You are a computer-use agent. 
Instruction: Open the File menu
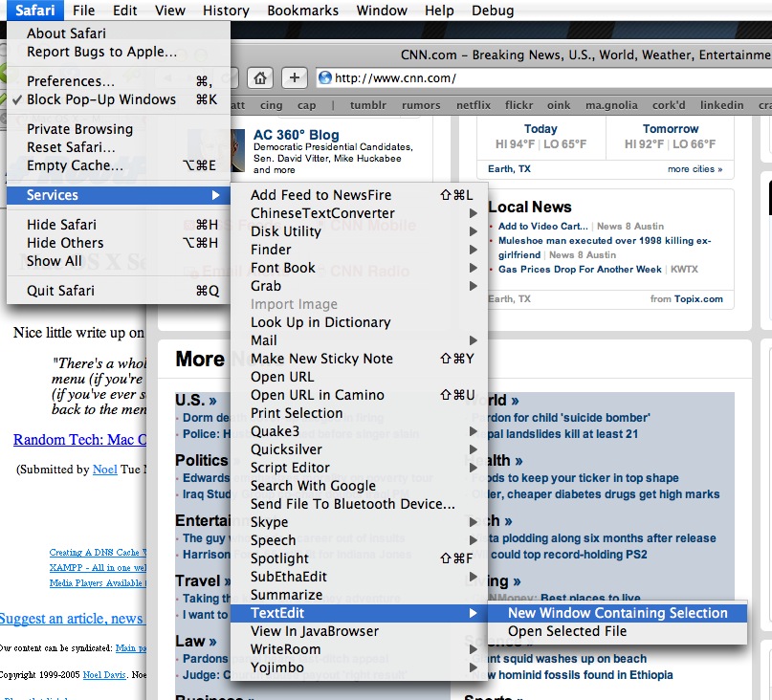[83, 11]
